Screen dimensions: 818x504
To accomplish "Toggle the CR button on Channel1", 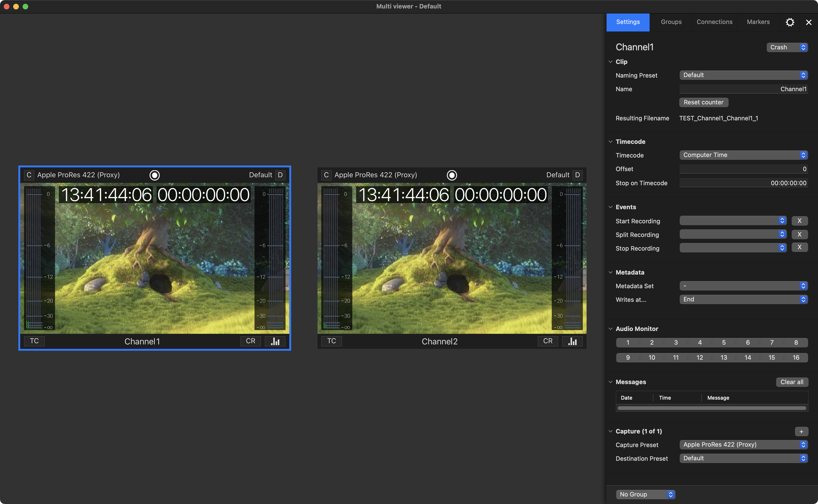I will (x=250, y=341).
